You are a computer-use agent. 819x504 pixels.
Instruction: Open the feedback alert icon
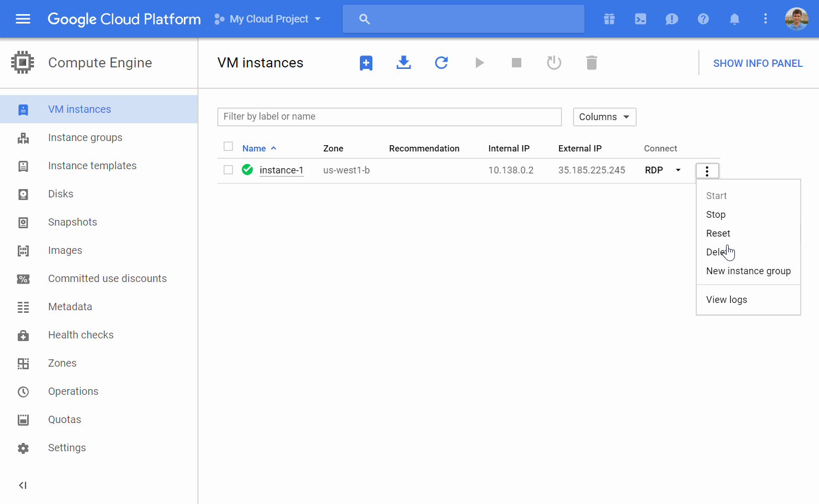pos(672,19)
